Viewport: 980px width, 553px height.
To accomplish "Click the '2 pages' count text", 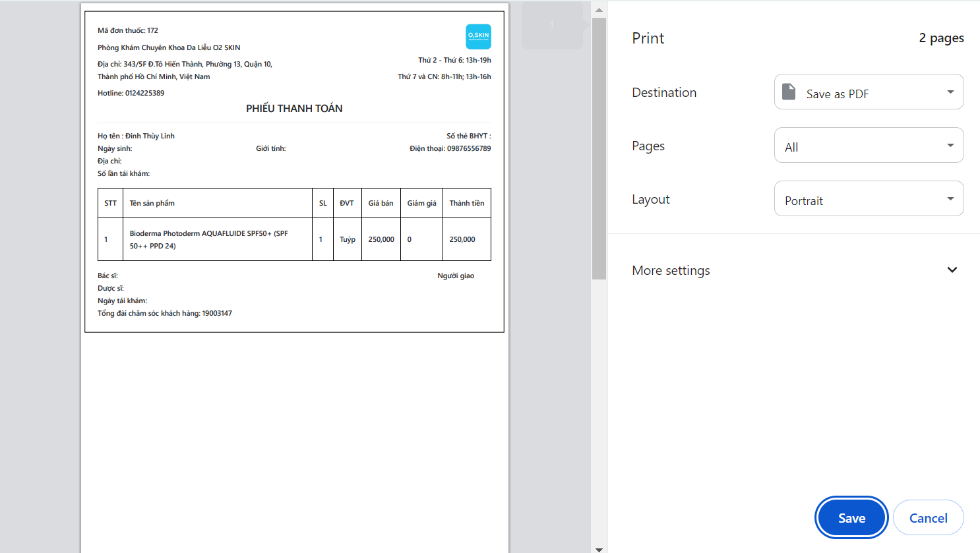I will (x=941, y=38).
